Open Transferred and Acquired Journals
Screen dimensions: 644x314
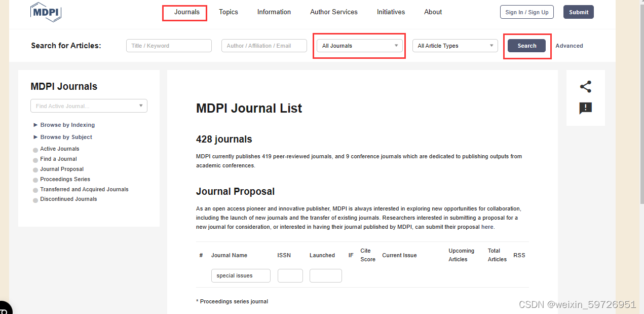pyautogui.click(x=85, y=189)
